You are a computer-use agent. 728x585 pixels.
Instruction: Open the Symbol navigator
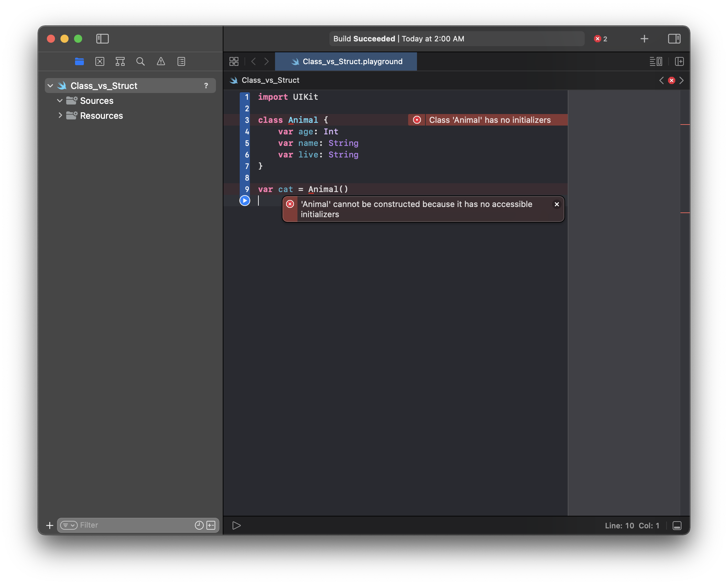point(120,61)
